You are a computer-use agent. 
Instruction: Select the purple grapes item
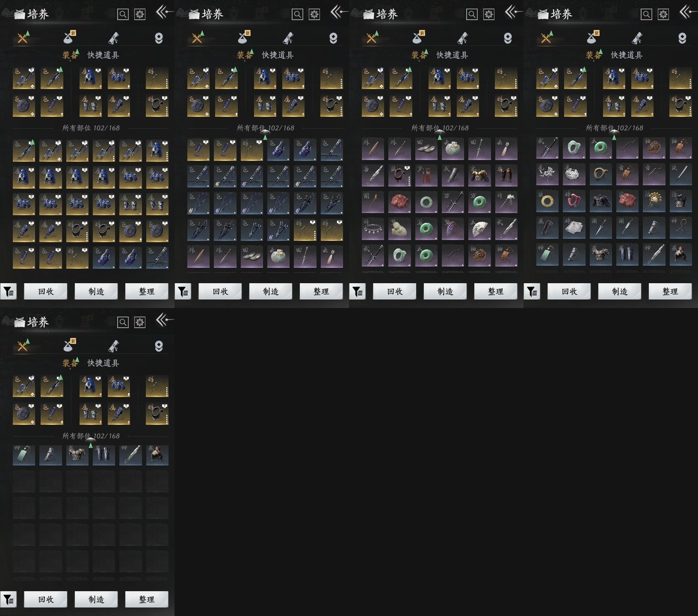(453, 229)
